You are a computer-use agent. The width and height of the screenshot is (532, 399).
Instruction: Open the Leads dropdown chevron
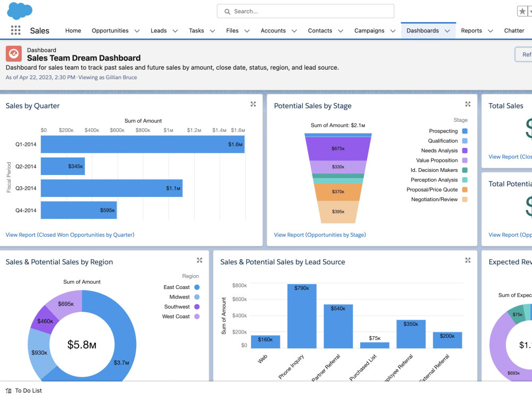pyautogui.click(x=175, y=31)
